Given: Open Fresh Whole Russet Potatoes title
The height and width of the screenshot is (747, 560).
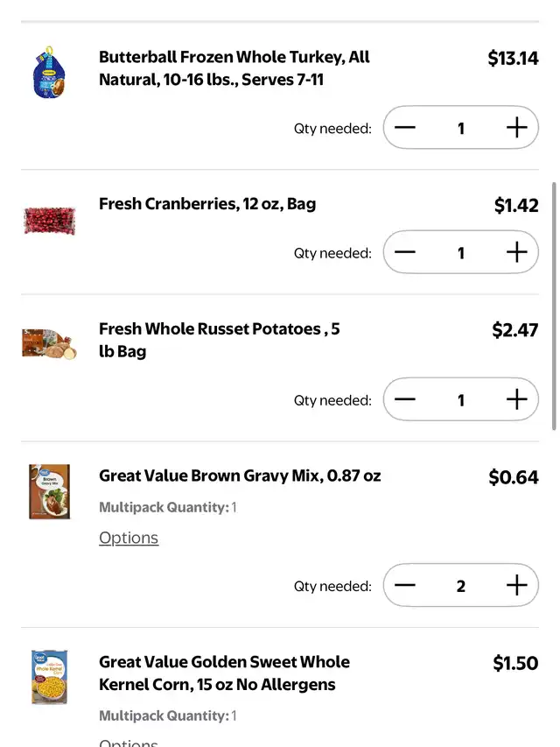Looking at the screenshot, I should click(219, 340).
